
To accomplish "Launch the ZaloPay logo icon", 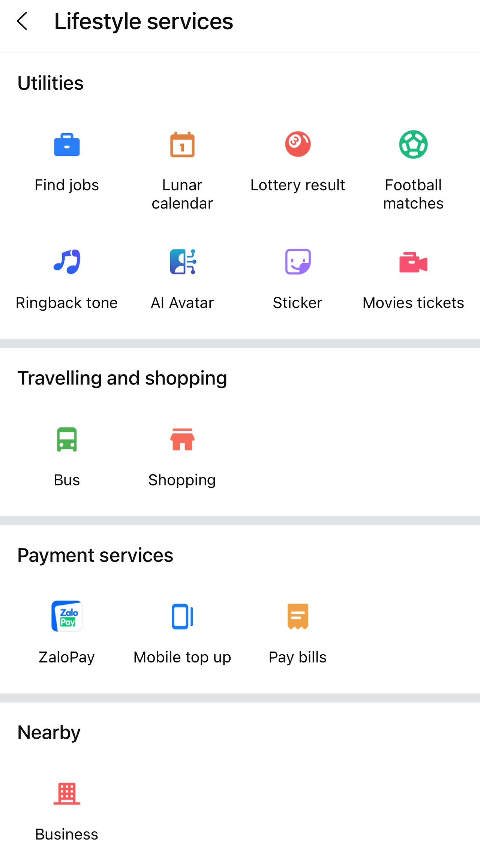I will tap(67, 616).
